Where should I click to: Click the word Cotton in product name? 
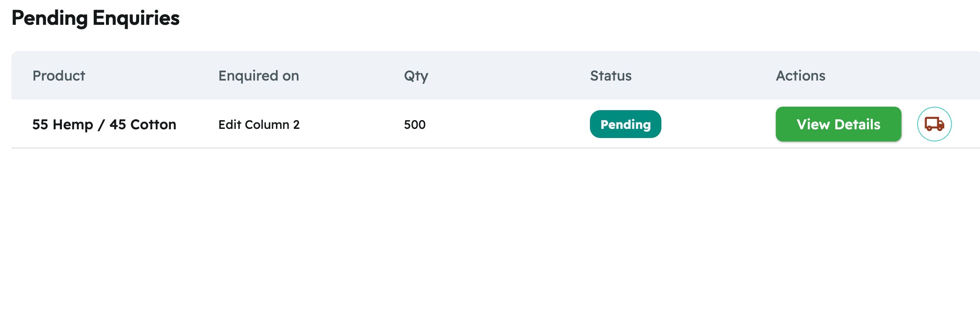point(153,125)
